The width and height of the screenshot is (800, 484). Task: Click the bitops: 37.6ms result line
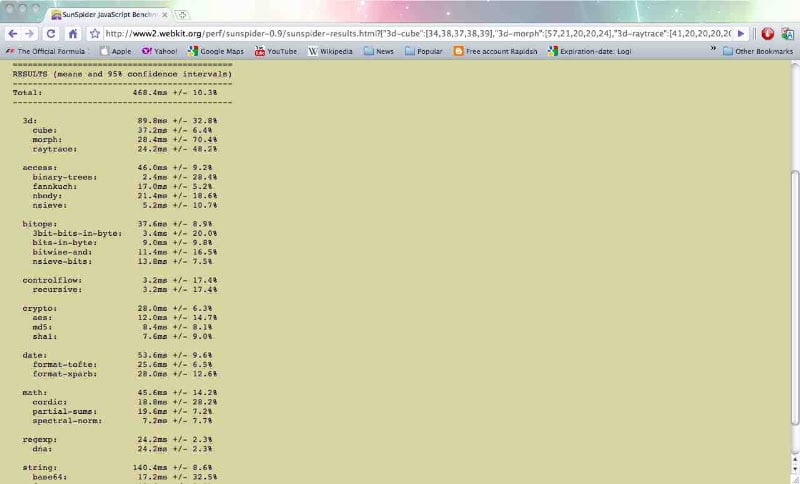coord(117,224)
